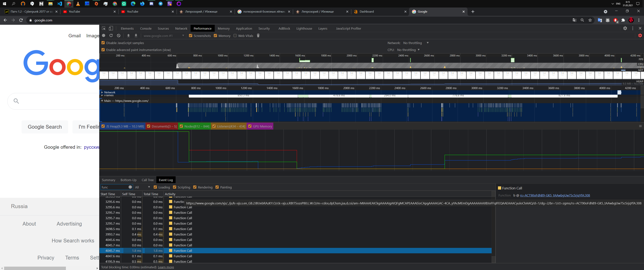Click the Google Search button
The width and height of the screenshot is (644, 270).
(x=45, y=127)
